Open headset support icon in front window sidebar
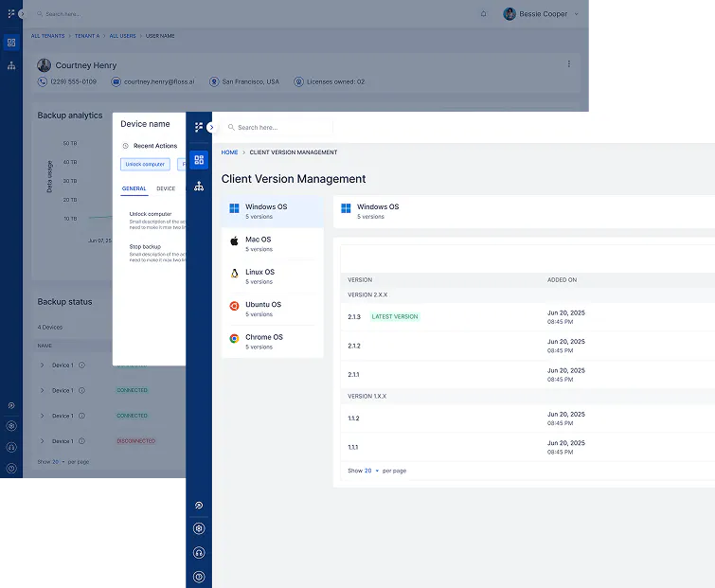 (x=199, y=553)
